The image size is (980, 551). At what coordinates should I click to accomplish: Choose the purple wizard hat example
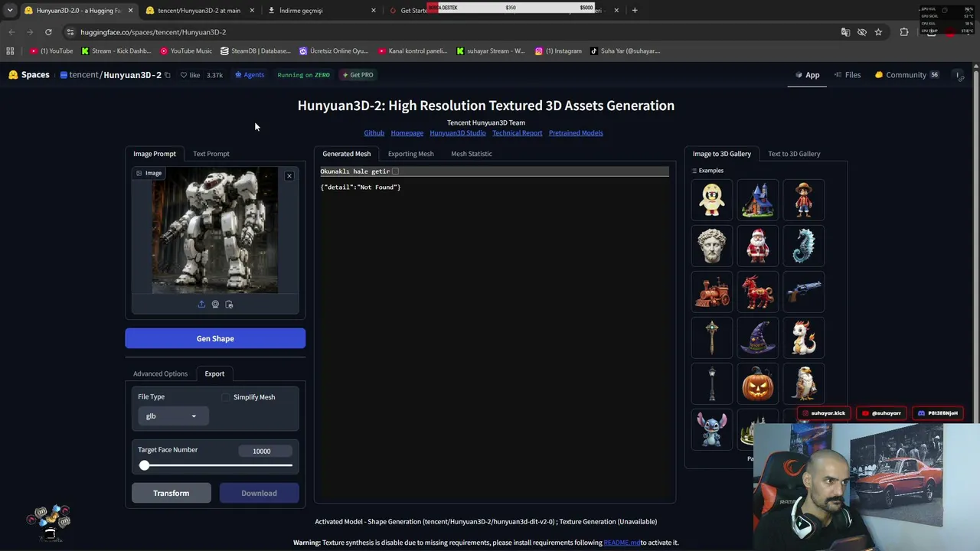(x=758, y=337)
